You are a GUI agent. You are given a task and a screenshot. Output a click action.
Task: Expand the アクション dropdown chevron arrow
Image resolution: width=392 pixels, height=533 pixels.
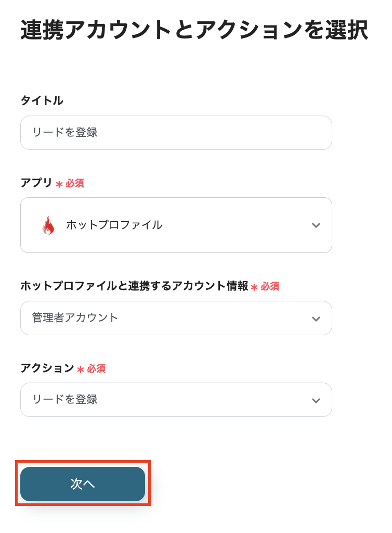coord(316,400)
